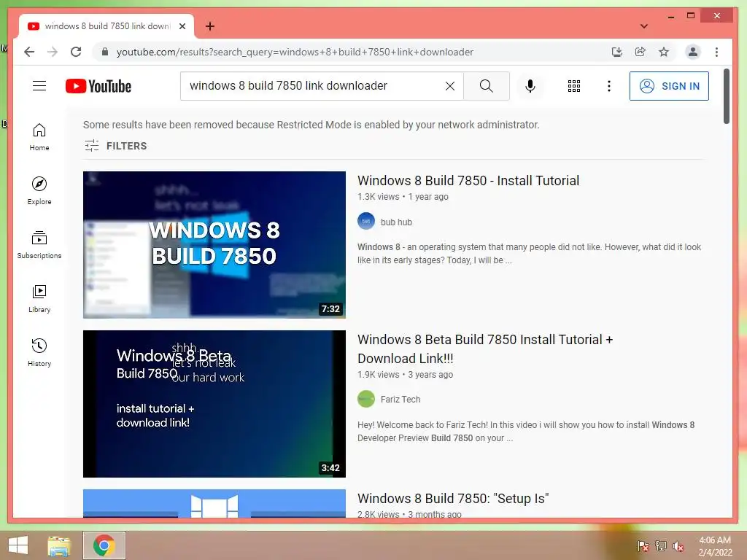
Task: Open File Explorer from taskbar
Action: click(59, 545)
